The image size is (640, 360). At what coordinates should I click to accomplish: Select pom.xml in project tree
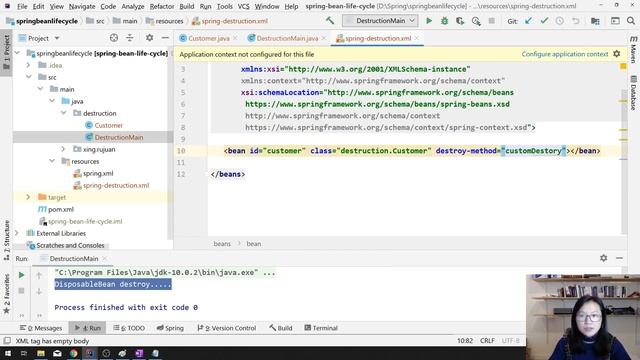[x=61, y=209]
